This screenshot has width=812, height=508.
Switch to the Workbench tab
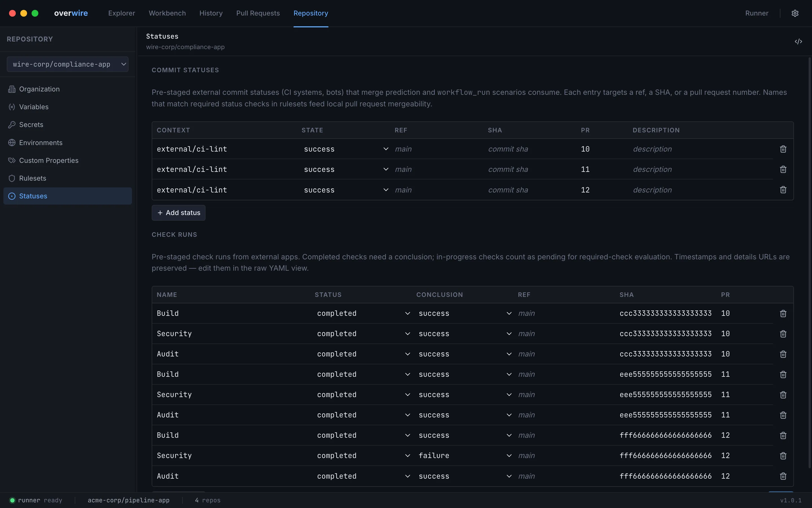[167, 13]
